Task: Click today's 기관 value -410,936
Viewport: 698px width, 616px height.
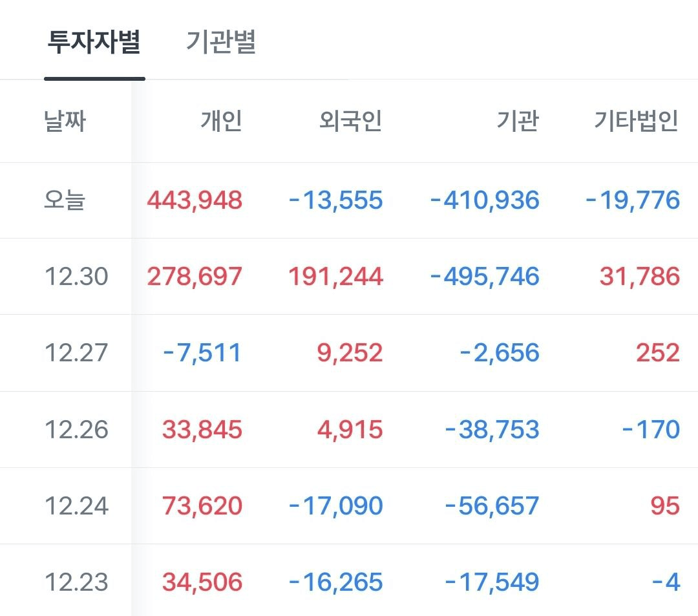Action: click(485, 200)
